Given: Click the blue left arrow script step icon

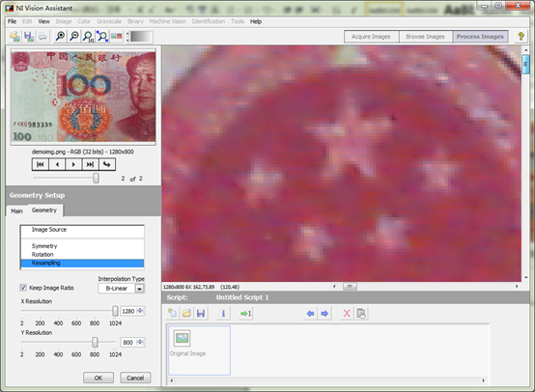Looking at the screenshot, I should [310, 313].
